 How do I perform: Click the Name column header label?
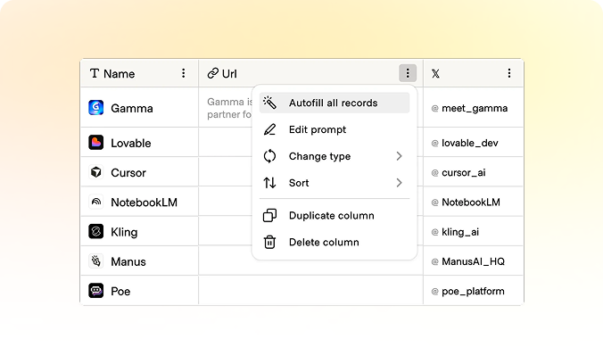click(119, 73)
